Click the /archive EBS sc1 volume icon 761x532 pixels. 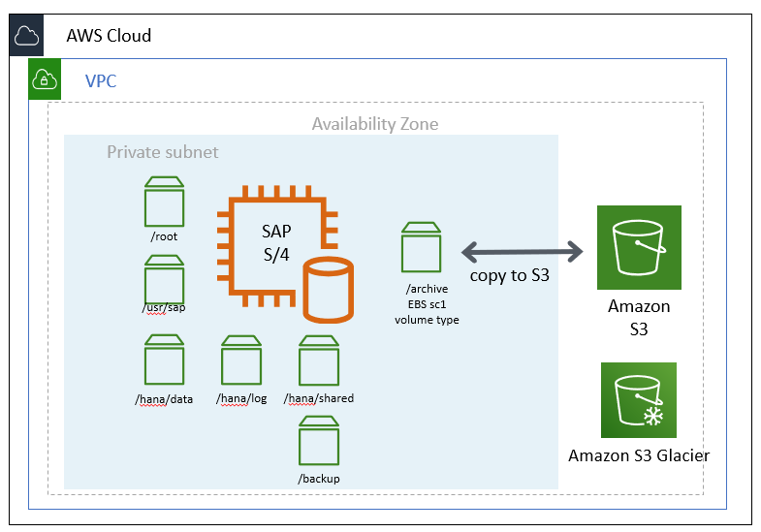[421, 248]
